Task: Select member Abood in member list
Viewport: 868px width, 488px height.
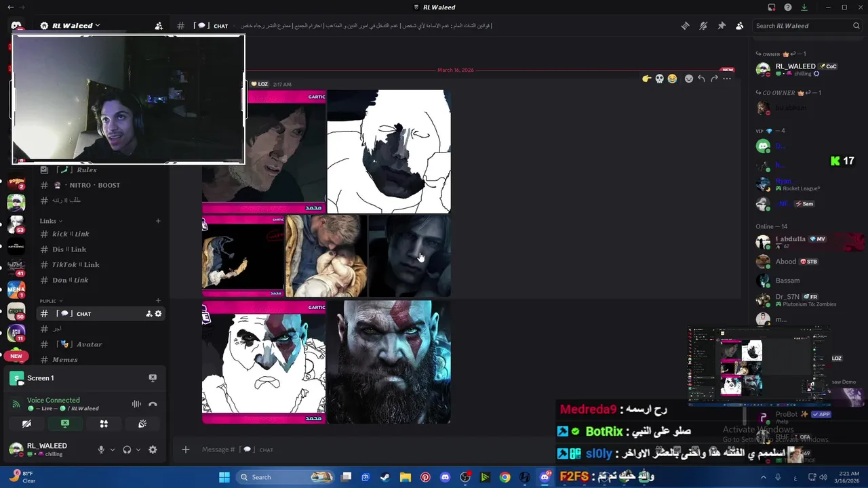Action: coord(807,261)
